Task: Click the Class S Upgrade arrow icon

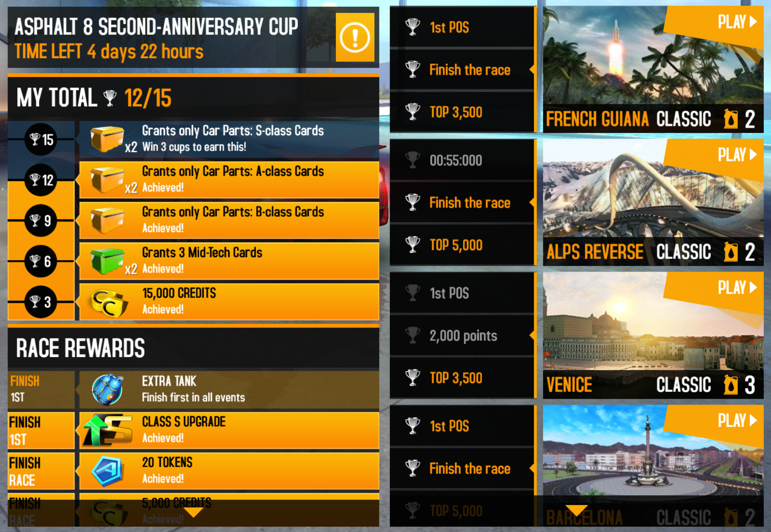Action: (x=108, y=430)
